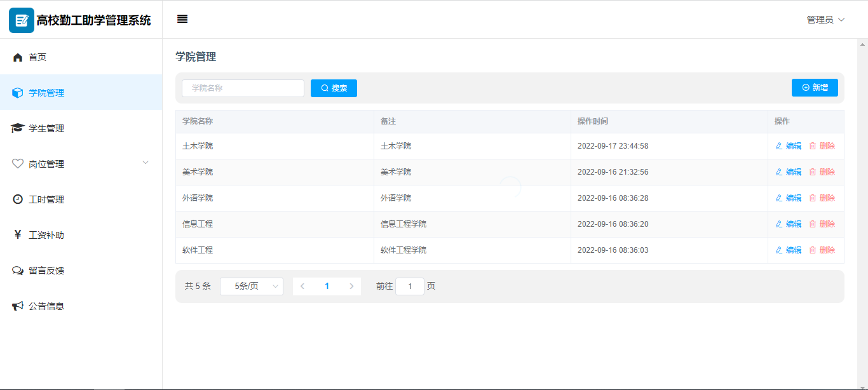Select 学院管理 in the sidebar
The image size is (868, 390).
46,93
